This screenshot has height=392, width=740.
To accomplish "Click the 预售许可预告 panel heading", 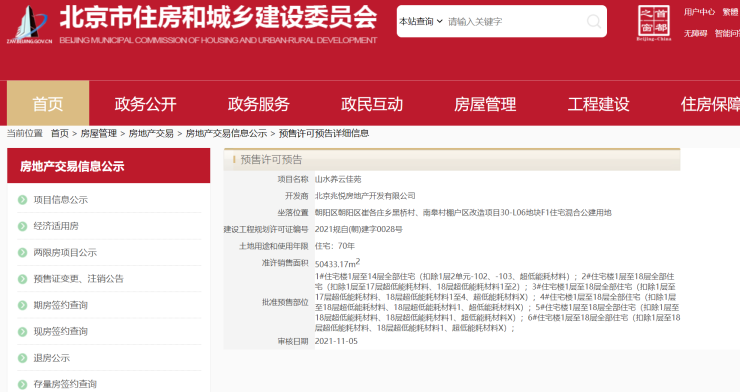I will (271, 159).
